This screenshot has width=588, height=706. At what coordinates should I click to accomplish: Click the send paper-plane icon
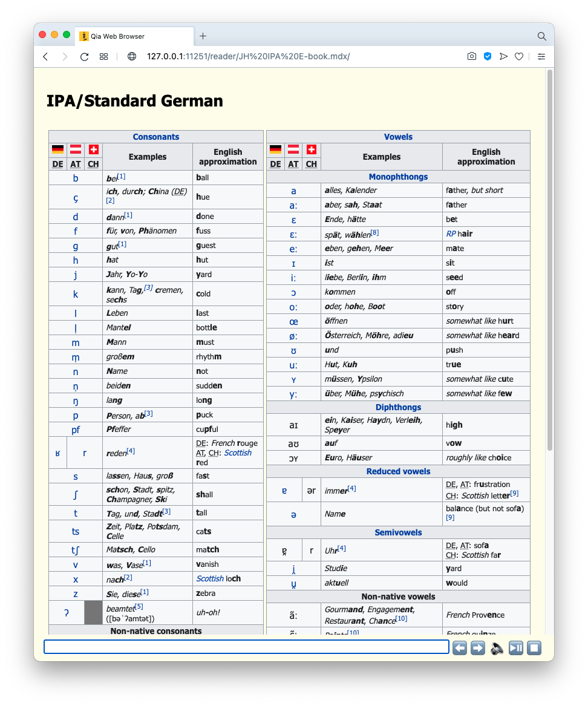pyautogui.click(x=503, y=56)
